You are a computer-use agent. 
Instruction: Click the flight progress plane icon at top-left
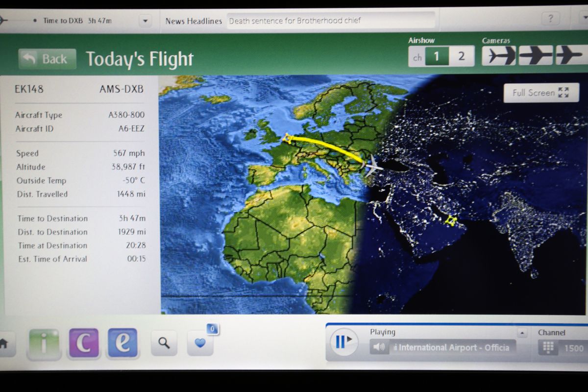[x=3, y=21]
